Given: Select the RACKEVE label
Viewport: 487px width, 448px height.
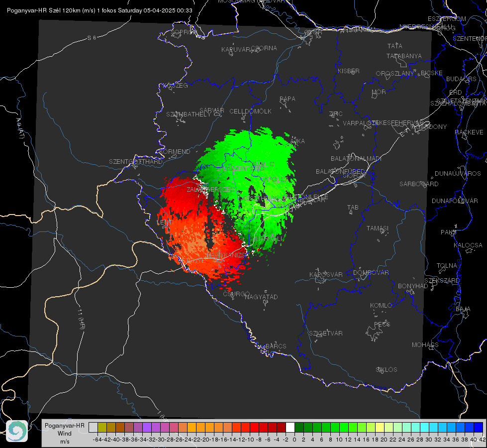Looking at the screenshot, I should point(469,132).
